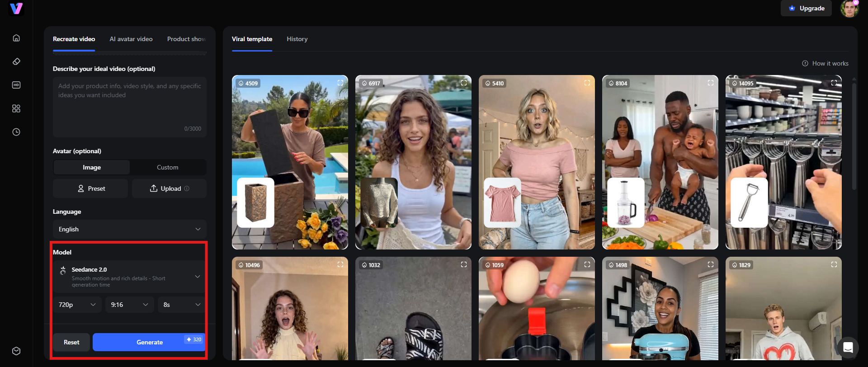This screenshot has height=367, width=868.
Task: Select the stone planter template thumbnail 4509
Action: tap(290, 162)
